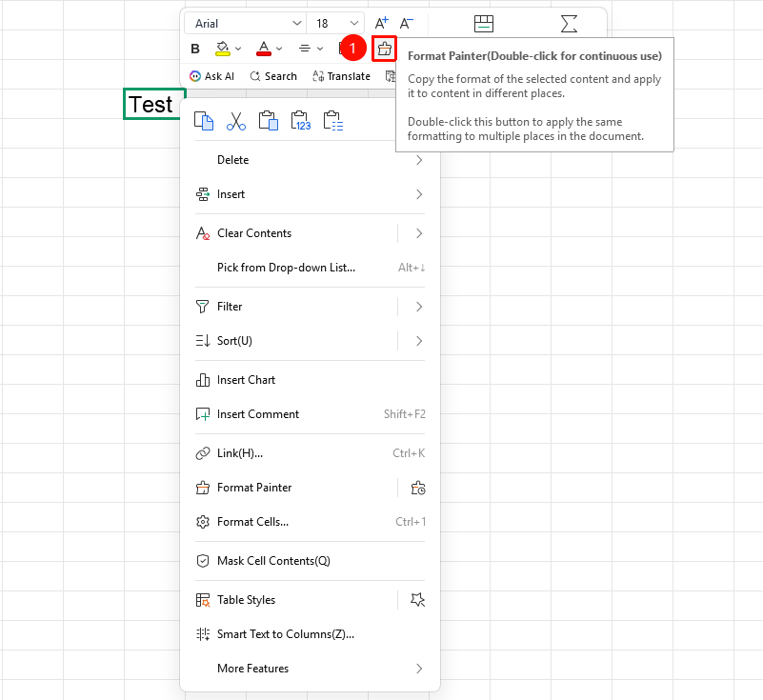763x700 pixels.
Task: Select Mask Cell Contents(Q)
Action: tap(310, 561)
